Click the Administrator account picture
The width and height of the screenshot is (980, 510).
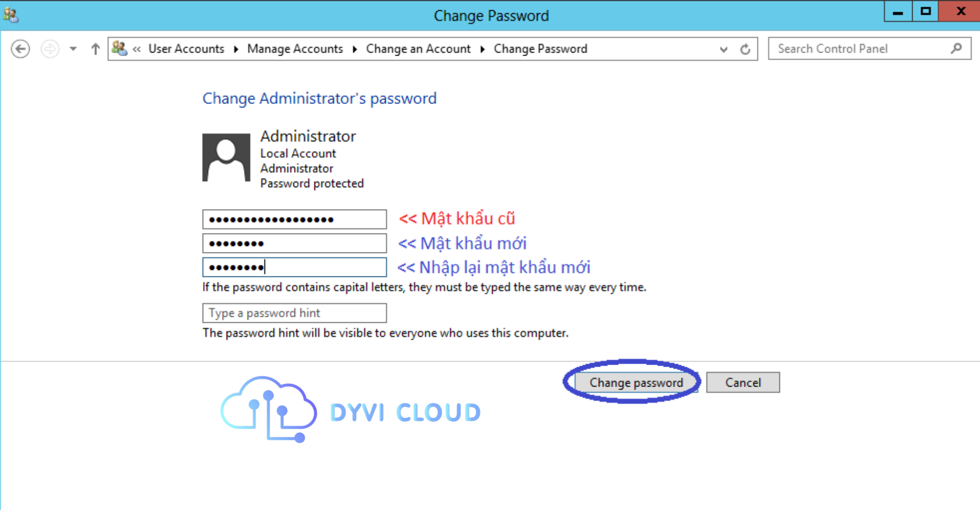[226, 157]
